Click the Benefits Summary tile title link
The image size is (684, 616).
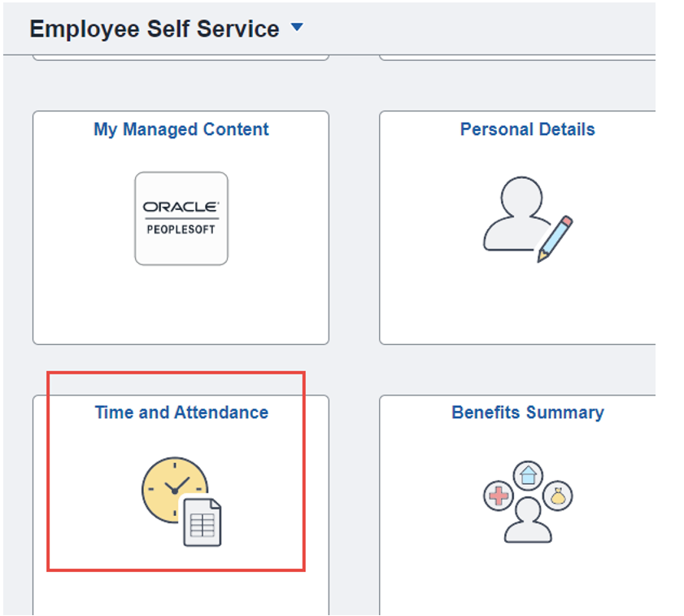tap(527, 413)
